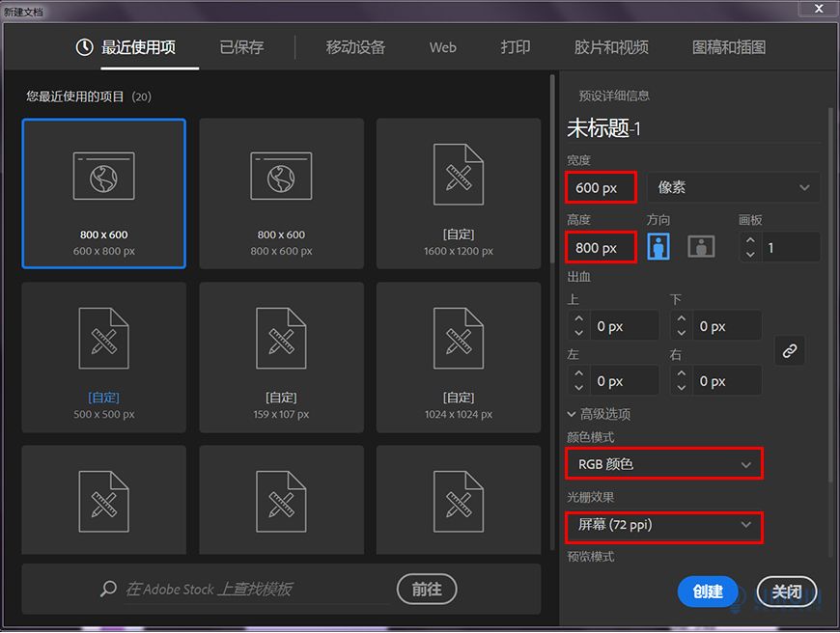Open the units dropdown showing 像素
Screen dimensions: 840x633
click(733, 187)
